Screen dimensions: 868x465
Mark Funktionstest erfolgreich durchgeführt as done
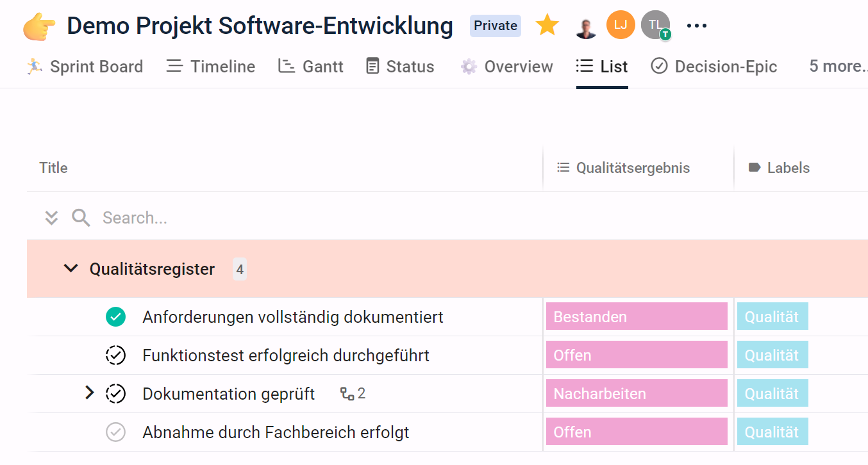pyautogui.click(x=115, y=355)
